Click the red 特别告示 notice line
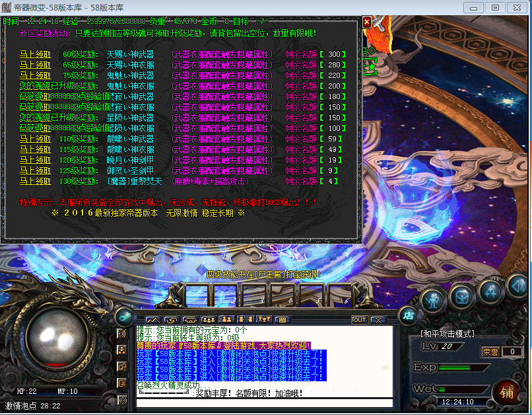 pos(168,202)
